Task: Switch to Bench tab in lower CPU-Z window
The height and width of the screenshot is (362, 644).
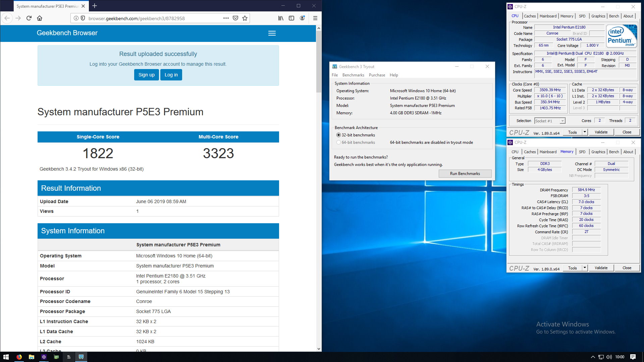Action: pos(614,152)
